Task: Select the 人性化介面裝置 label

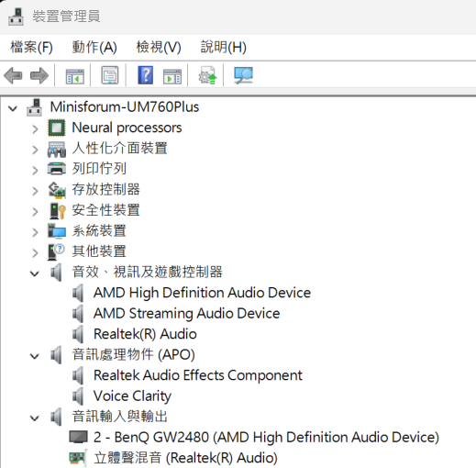Action: (119, 149)
